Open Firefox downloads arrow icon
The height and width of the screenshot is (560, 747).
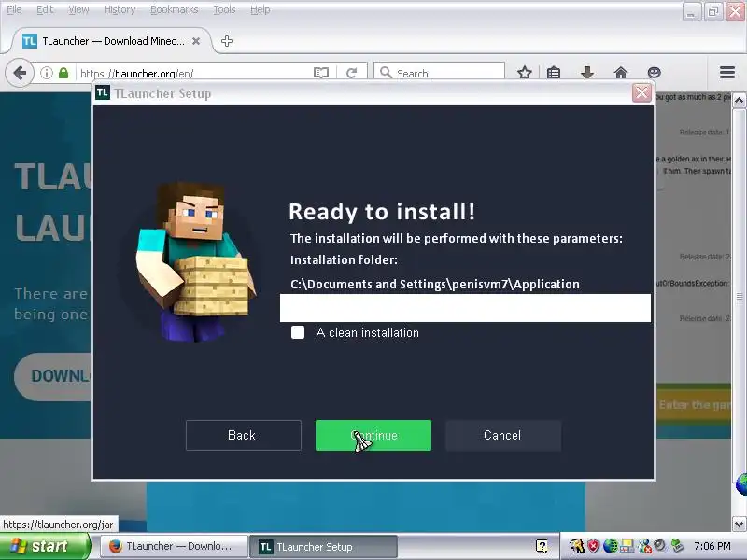click(587, 73)
